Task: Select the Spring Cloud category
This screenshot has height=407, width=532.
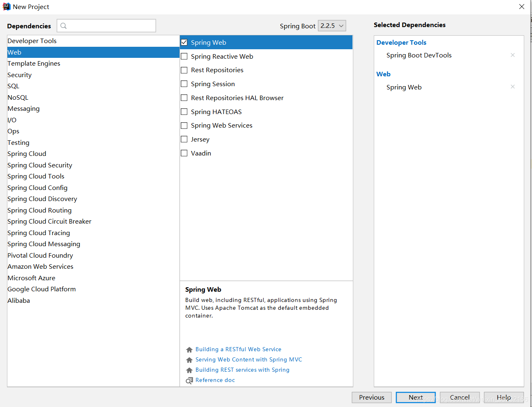Action: (x=93, y=154)
